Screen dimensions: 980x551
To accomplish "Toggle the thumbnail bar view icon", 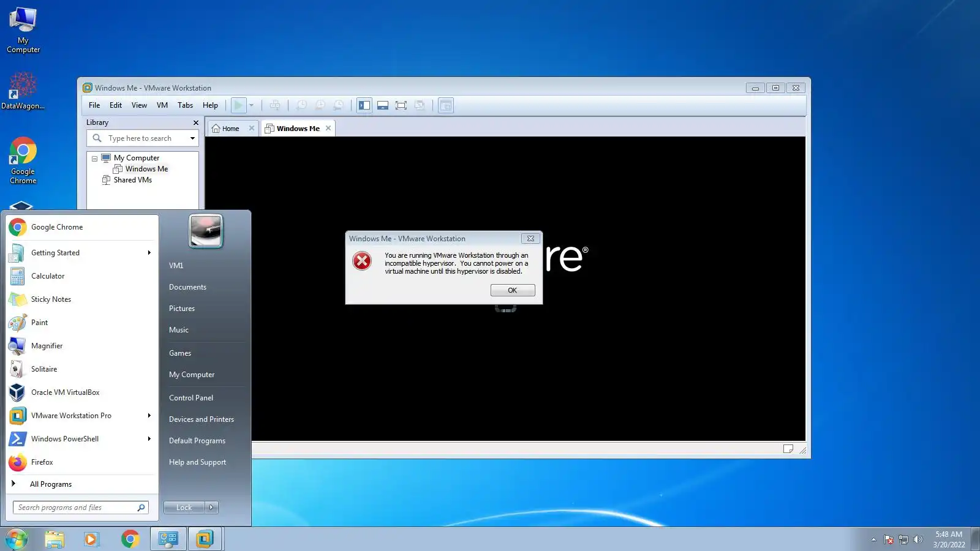I will coord(383,105).
